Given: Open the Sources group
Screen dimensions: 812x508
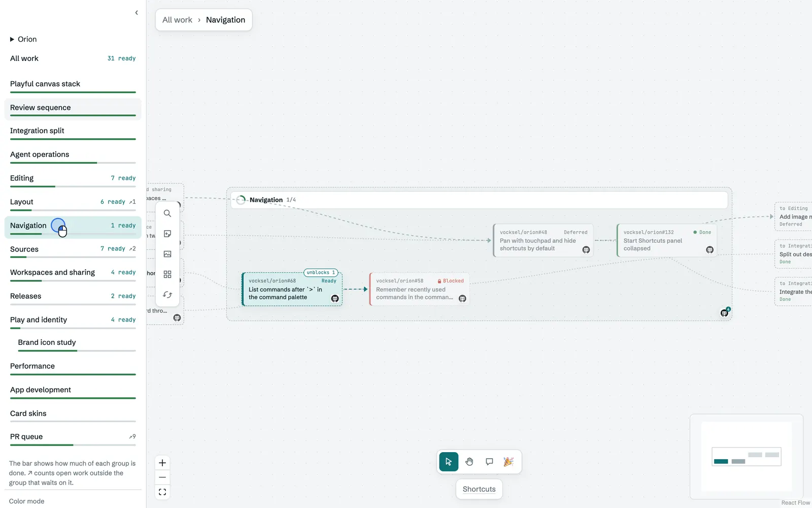Looking at the screenshot, I should coord(73,251).
